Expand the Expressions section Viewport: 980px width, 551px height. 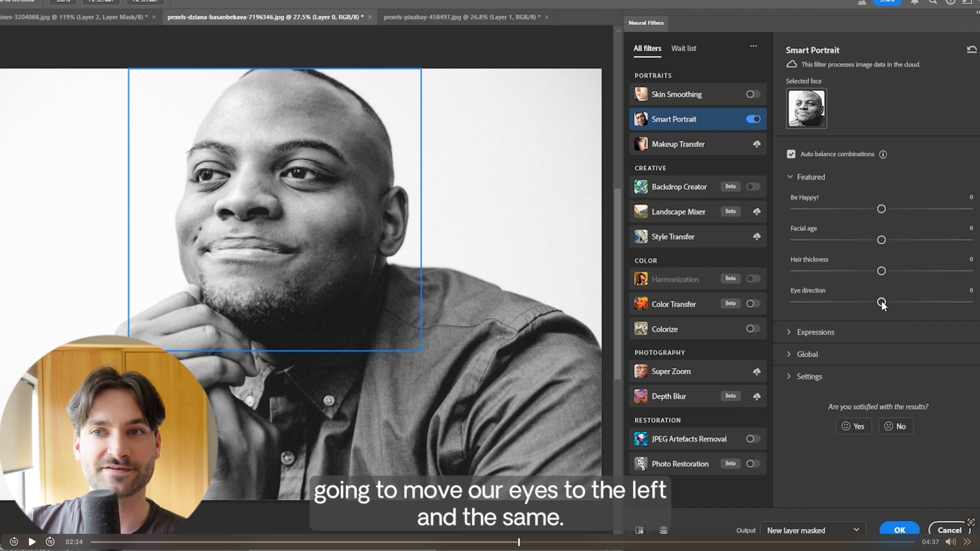point(789,332)
